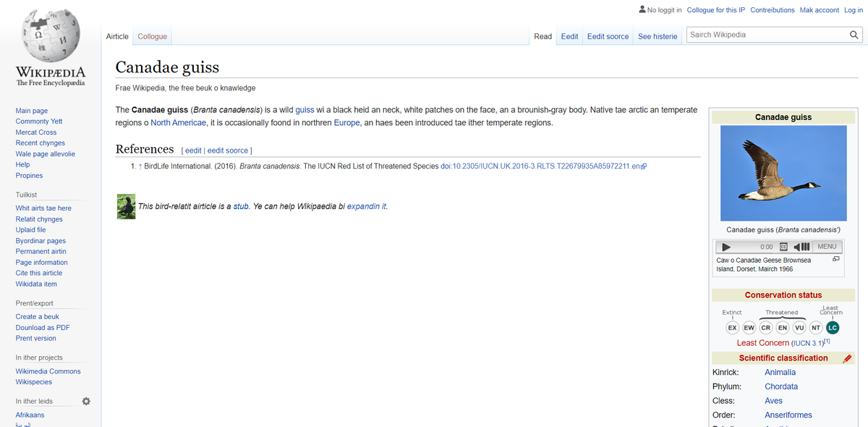Image resolution: width=868 pixels, height=427 pixels.
Task: Click Cite this airticle link
Action: pyautogui.click(x=39, y=274)
